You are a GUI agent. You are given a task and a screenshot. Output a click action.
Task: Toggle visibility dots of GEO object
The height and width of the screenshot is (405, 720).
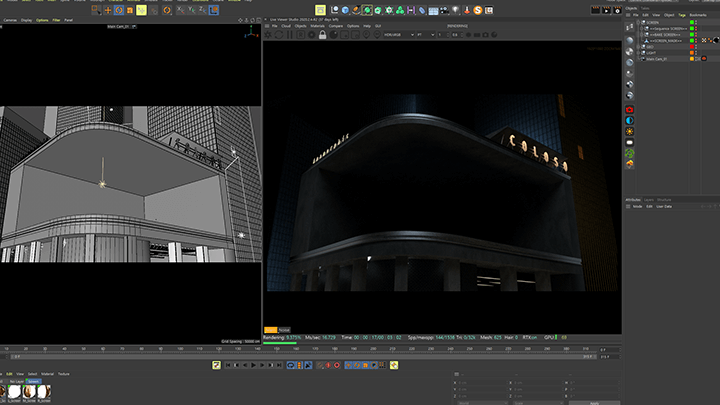point(696,47)
